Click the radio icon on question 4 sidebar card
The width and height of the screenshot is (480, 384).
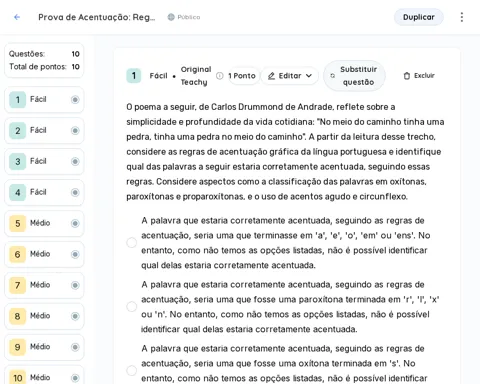click(x=75, y=192)
